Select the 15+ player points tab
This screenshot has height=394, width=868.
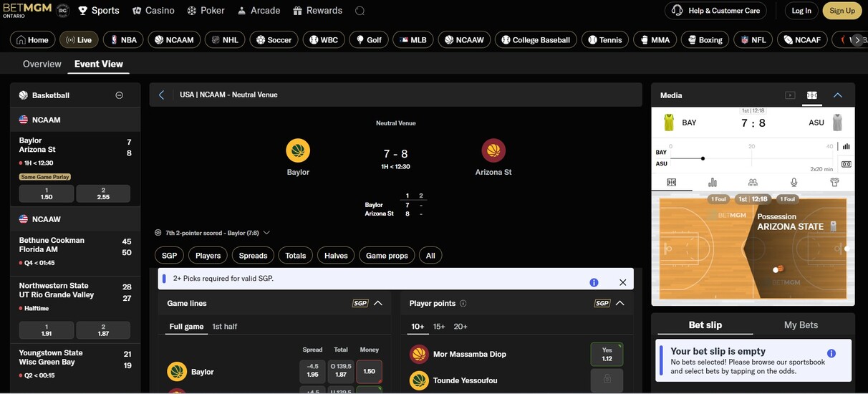[x=439, y=327]
